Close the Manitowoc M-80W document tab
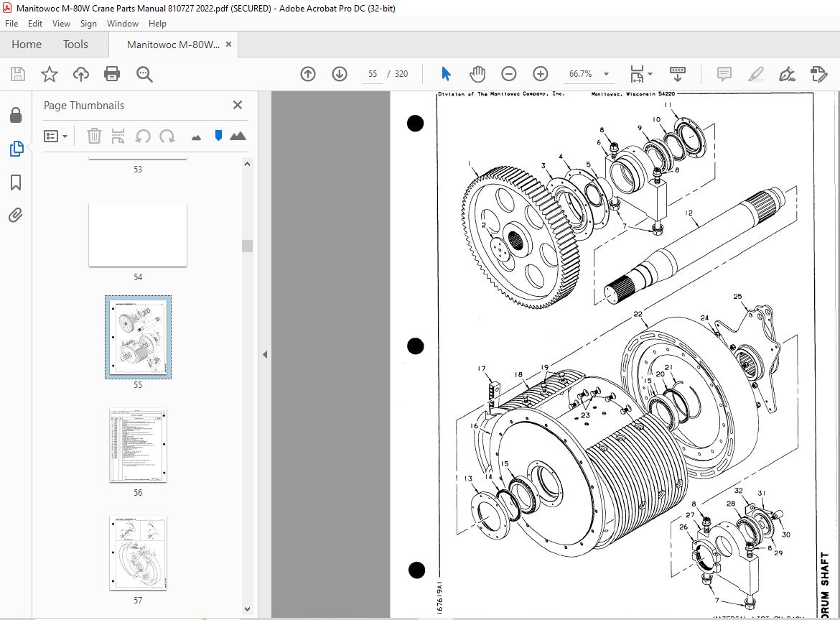 point(229,45)
